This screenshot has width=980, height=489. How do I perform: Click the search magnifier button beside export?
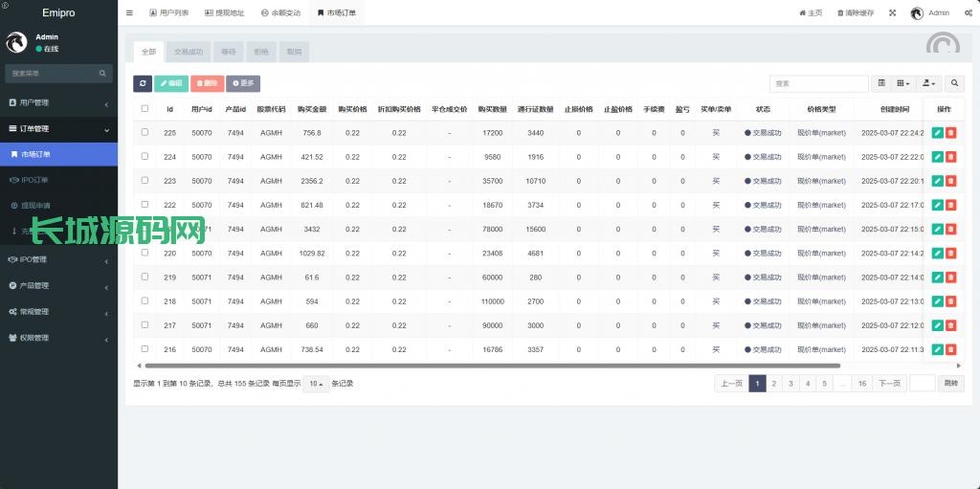click(954, 84)
